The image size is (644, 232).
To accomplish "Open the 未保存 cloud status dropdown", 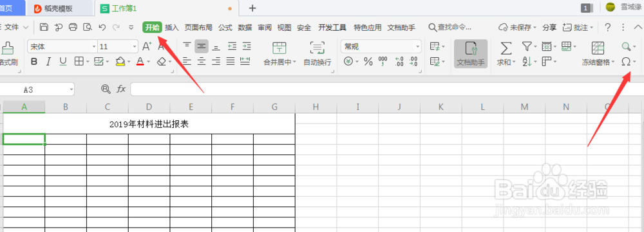I will [518, 28].
